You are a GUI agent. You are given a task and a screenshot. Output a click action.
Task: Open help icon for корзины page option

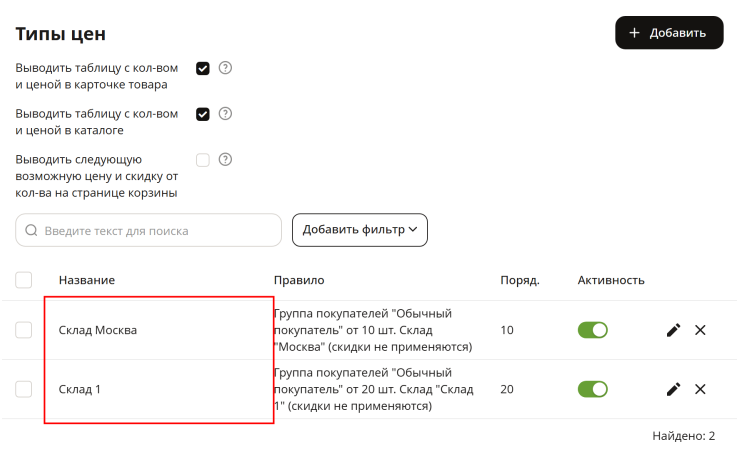[x=225, y=160]
